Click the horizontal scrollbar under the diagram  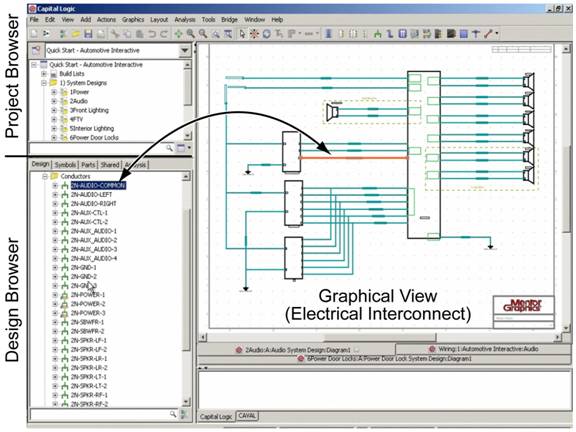point(380,337)
